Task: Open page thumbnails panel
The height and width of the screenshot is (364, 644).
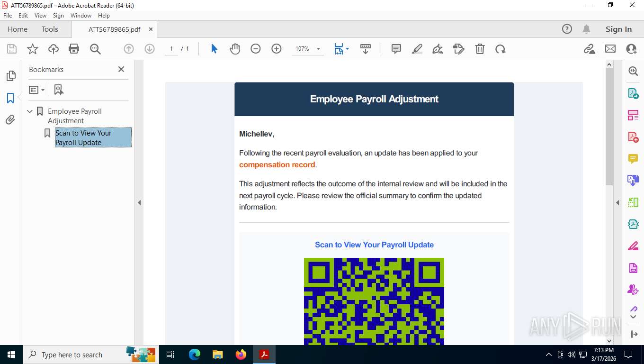Action: click(x=10, y=76)
